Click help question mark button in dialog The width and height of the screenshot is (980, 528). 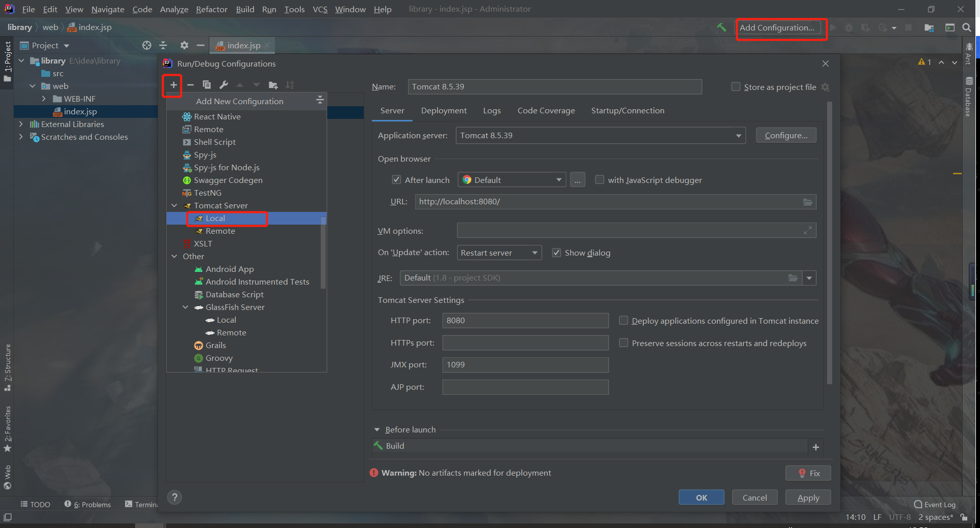point(174,497)
